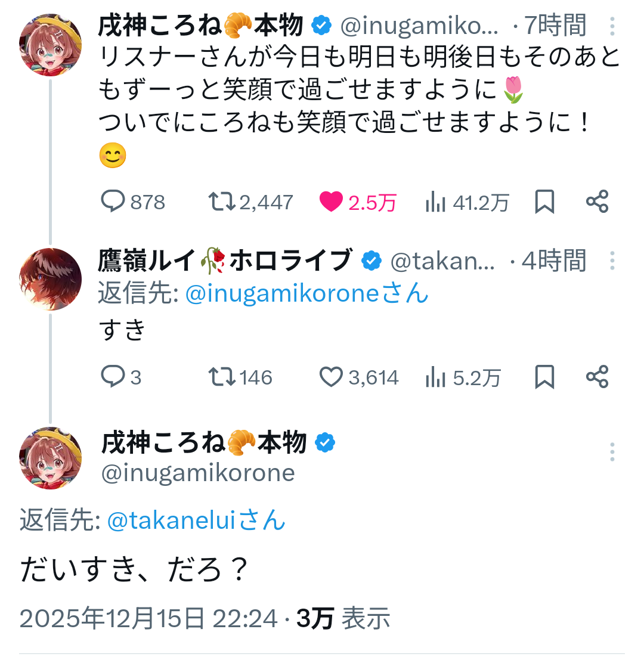Open @inugamikoroneさん mention link in Lui's reply
This screenshot has width=644, height=657.
tap(306, 293)
